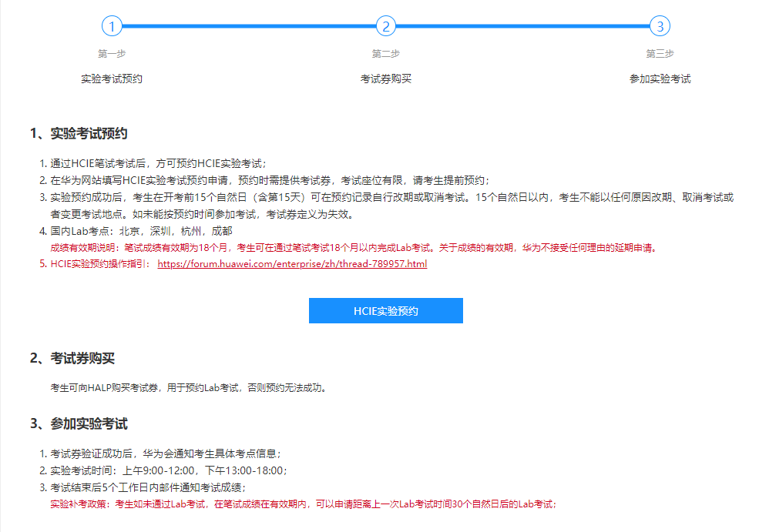Click line 在华为网站填写HCIE实验考试预约申请
This screenshot has height=532, width=769.
pos(270,180)
